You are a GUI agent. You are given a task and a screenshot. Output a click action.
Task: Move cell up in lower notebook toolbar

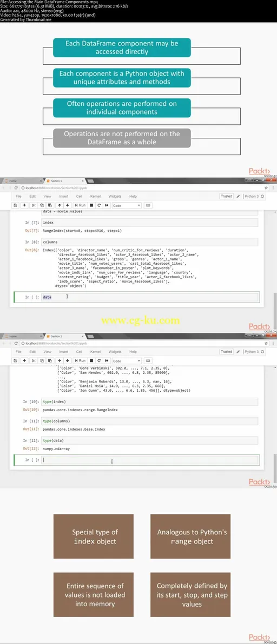[60, 360]
